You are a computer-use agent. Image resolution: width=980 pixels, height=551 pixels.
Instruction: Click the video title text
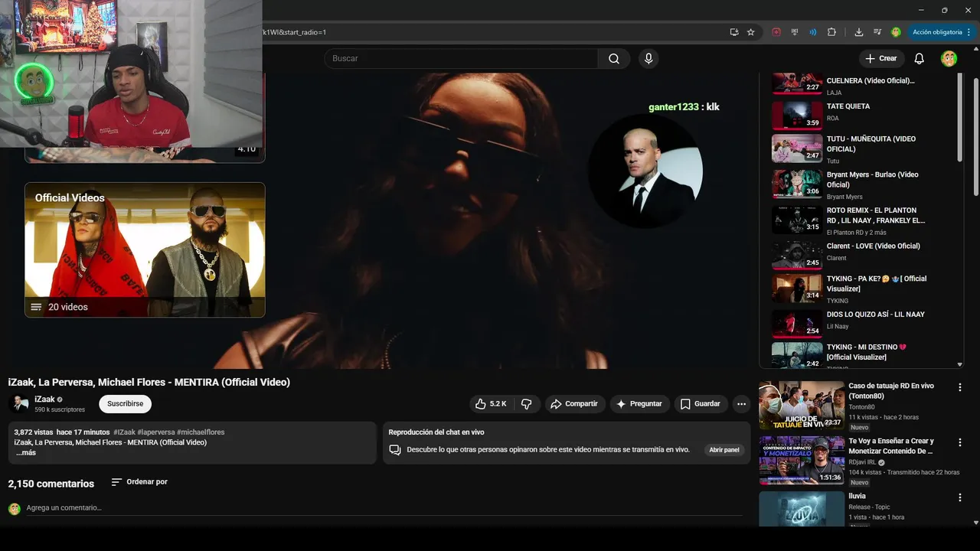point(149,383)
